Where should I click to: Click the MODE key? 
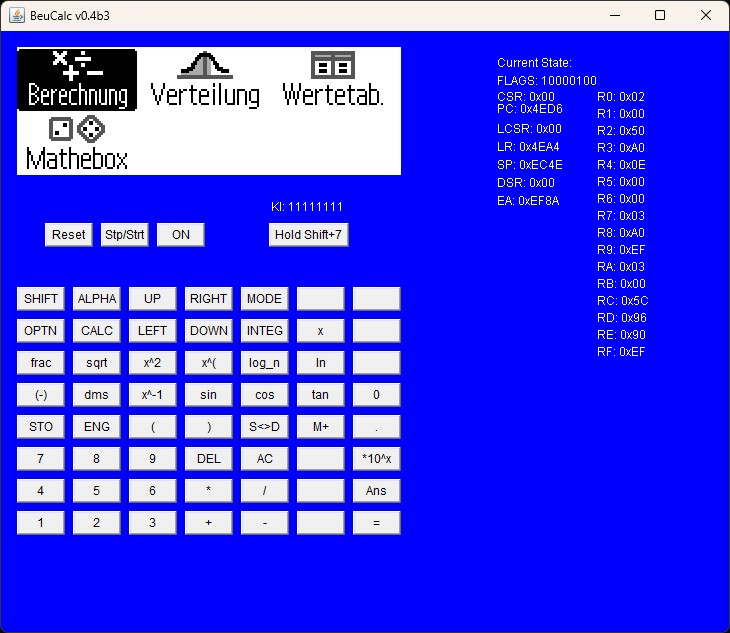click(264, 299)
